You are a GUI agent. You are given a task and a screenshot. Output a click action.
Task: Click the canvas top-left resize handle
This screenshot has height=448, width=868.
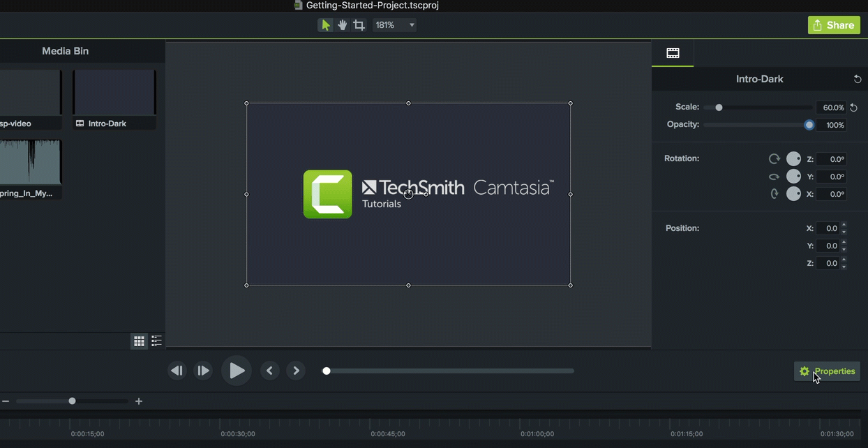[x=246, y=103]
